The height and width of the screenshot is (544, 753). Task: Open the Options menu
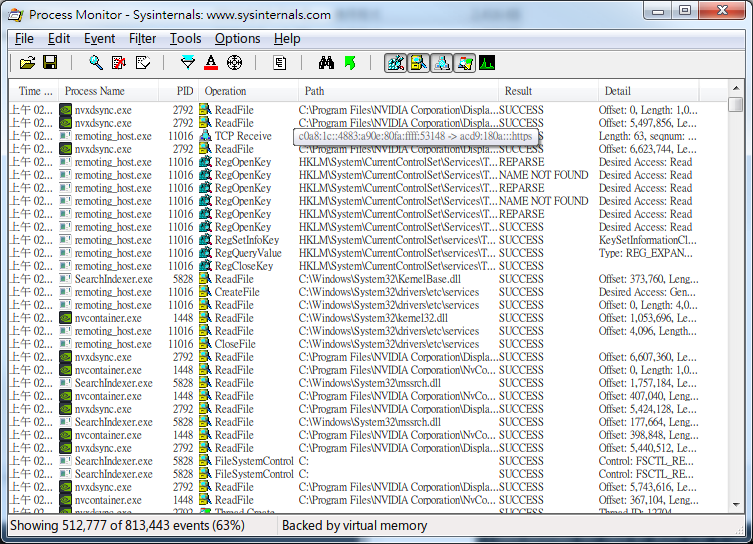click(237, 38)
